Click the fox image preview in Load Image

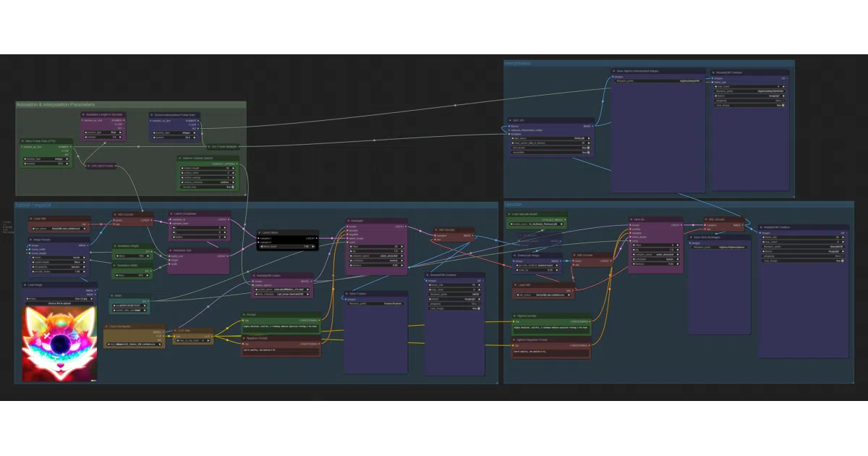coord(59,344)
